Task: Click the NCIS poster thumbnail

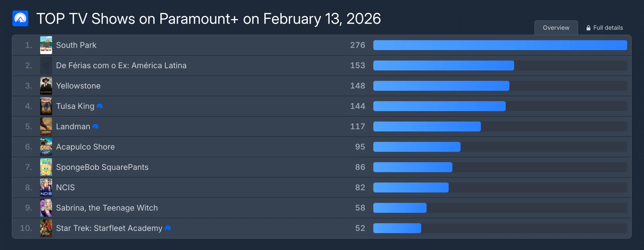Action: coord(46,188)
